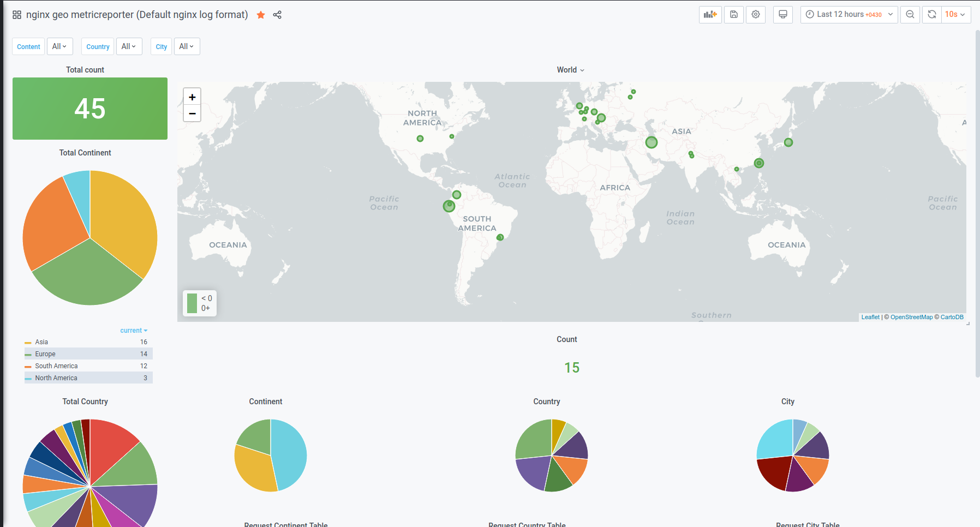The image size is (980, 527).
Task: Open the dashboards grid icon
Action: [x=17, y=15]
